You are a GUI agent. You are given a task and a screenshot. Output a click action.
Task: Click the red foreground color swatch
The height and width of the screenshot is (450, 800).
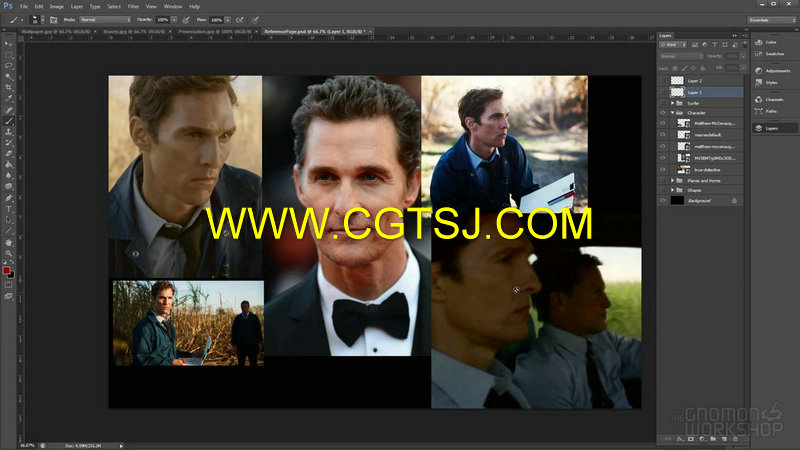pos(6,270)
